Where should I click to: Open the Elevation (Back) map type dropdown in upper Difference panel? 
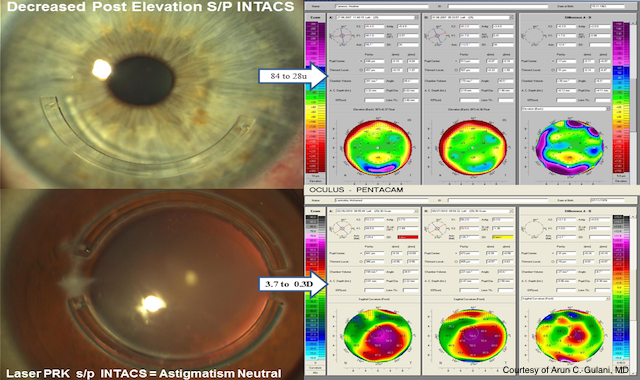pyautogui.click(x=566, y=109)
